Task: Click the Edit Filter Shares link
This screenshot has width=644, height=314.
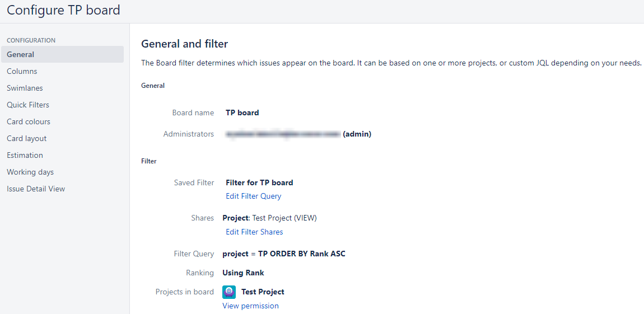Action: [254, 232]
